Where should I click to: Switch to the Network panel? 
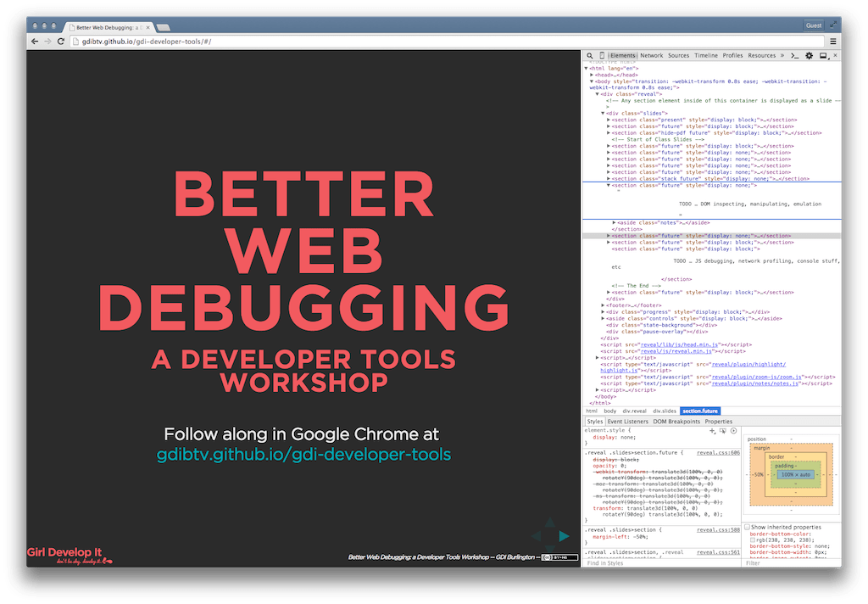pos(650,55)
